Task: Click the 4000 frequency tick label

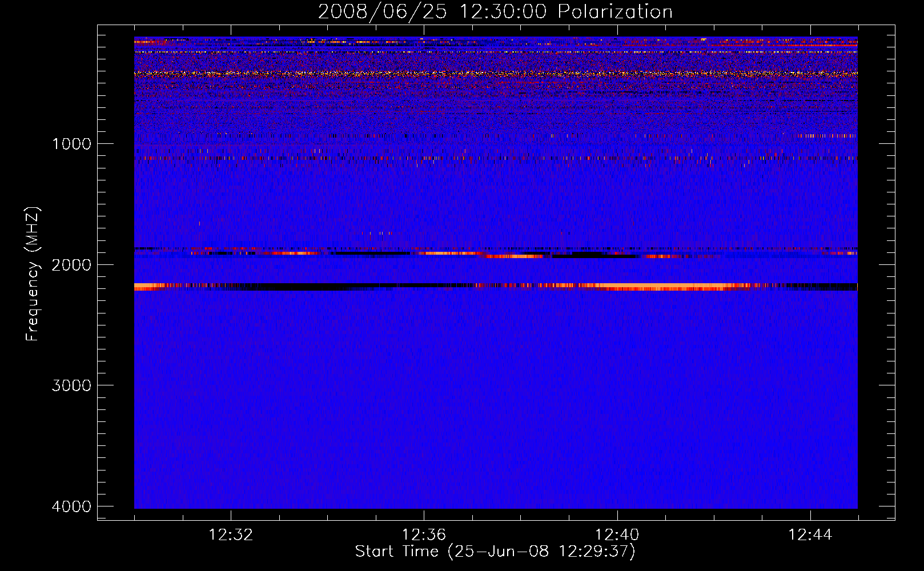Action: pos(71,506)
